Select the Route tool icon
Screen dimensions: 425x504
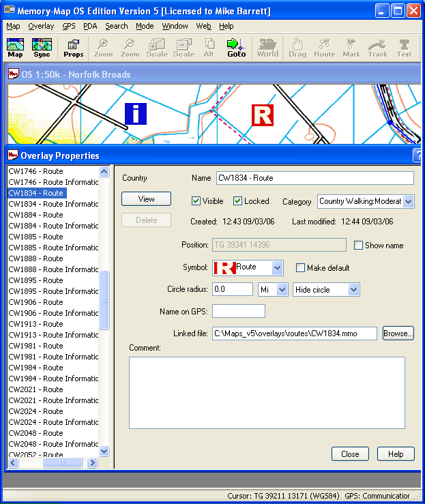pos(324,48)
